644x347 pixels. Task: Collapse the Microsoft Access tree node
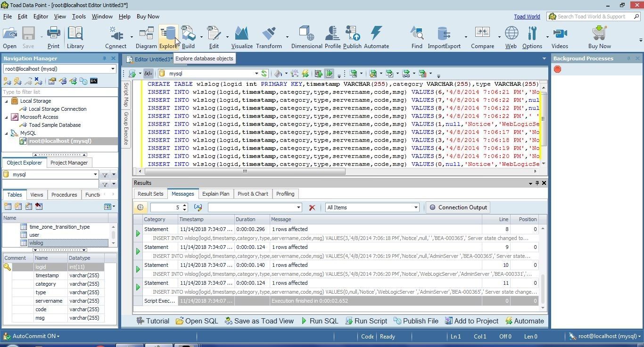pyautogui.click(x=7, y=117)
